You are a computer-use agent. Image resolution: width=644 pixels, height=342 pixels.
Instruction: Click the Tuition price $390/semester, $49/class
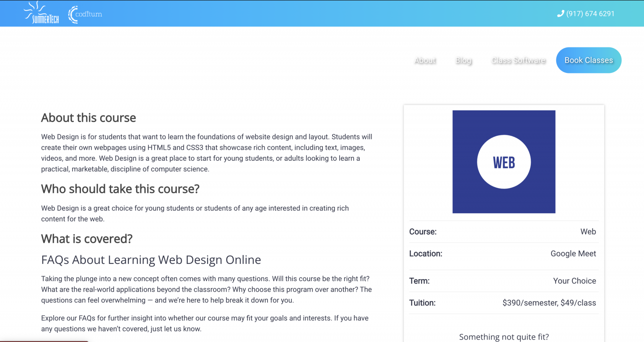pyautogui.click(x=549, y=303)
